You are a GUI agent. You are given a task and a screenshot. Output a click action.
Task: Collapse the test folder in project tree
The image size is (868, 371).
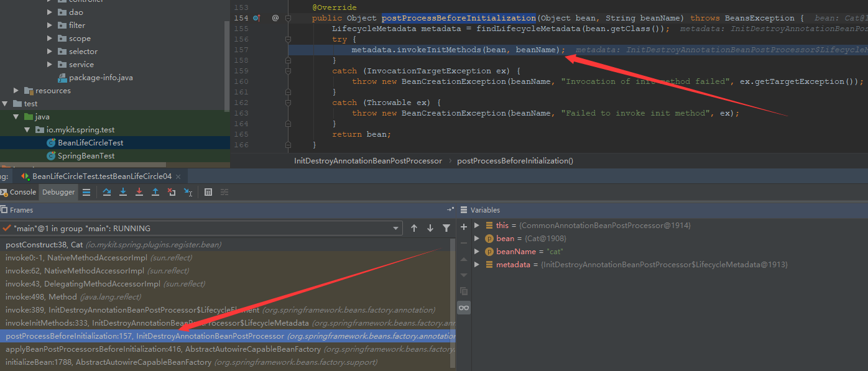point(5,104)
